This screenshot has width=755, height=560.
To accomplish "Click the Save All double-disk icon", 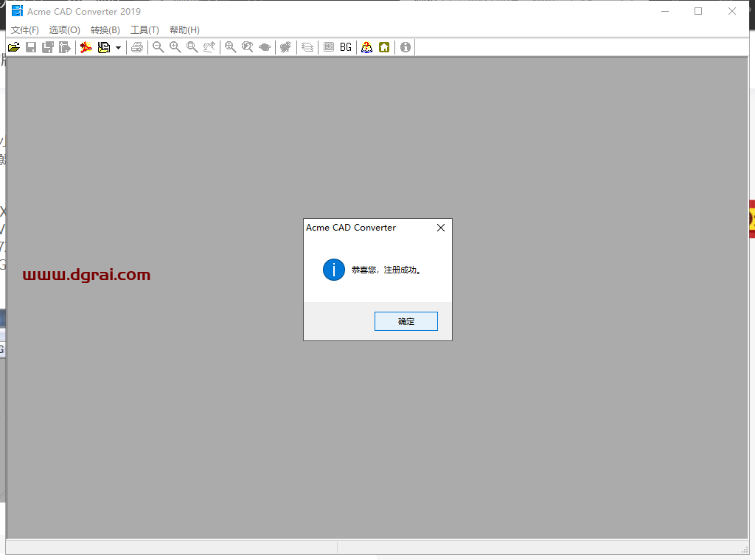I will 48,47.
